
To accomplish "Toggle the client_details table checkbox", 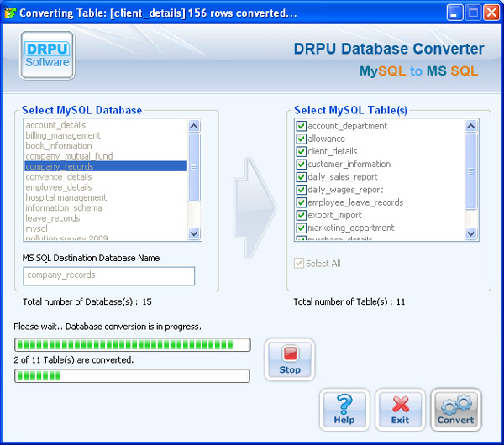I will click(302, 151).
